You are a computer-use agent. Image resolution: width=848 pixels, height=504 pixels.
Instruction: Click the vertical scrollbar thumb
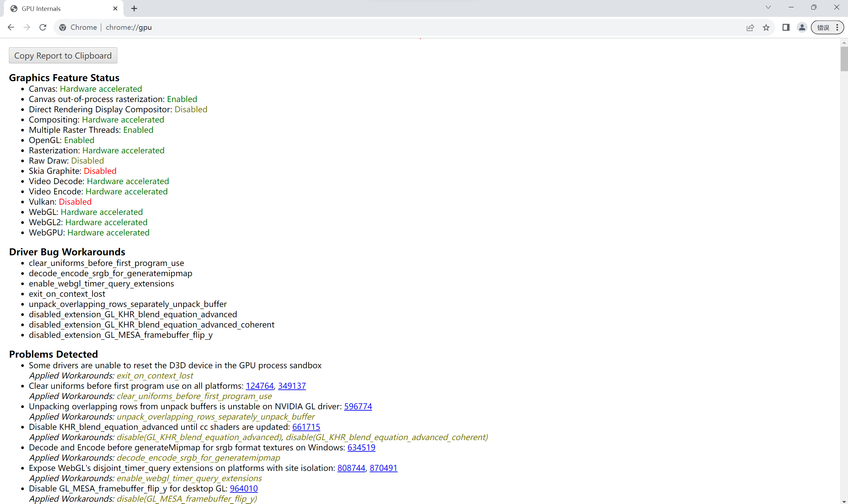(844, 58)
